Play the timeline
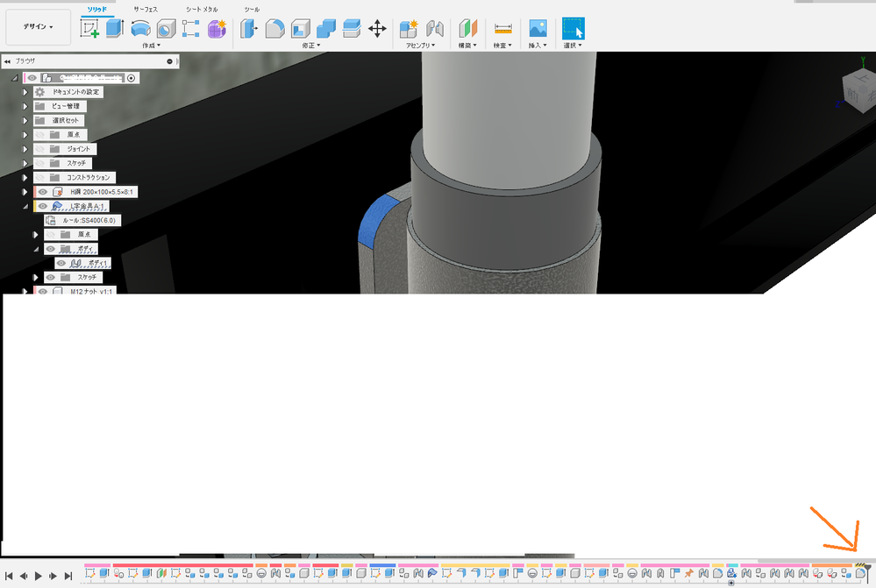The width and height of the screenshot is (876, 588). 39,576
